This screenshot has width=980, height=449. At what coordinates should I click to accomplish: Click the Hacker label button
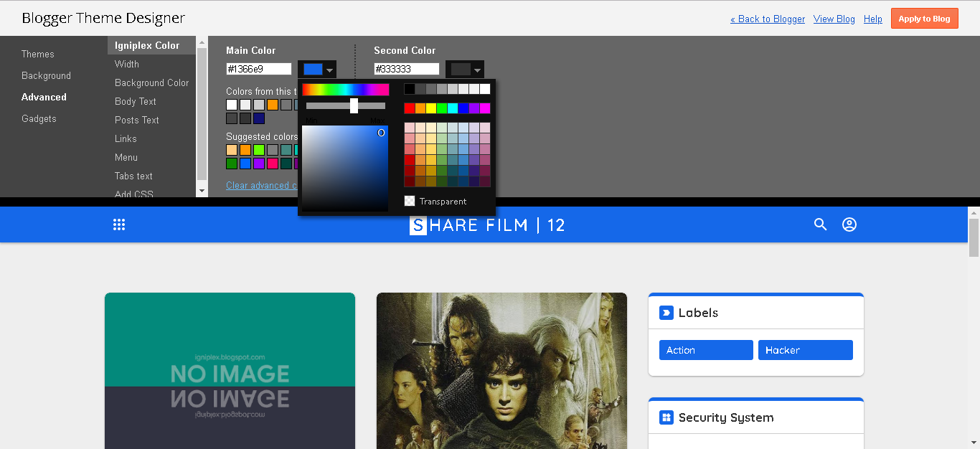point(806,350)
